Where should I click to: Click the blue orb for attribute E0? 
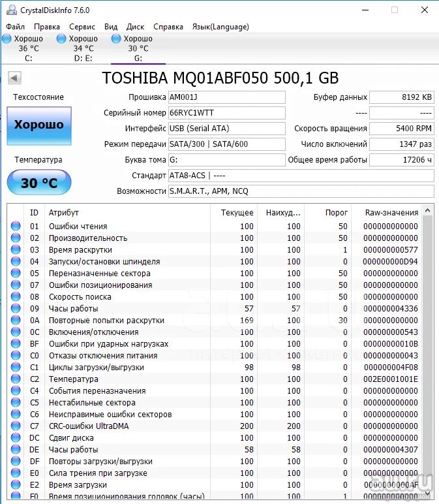[16, 473]
